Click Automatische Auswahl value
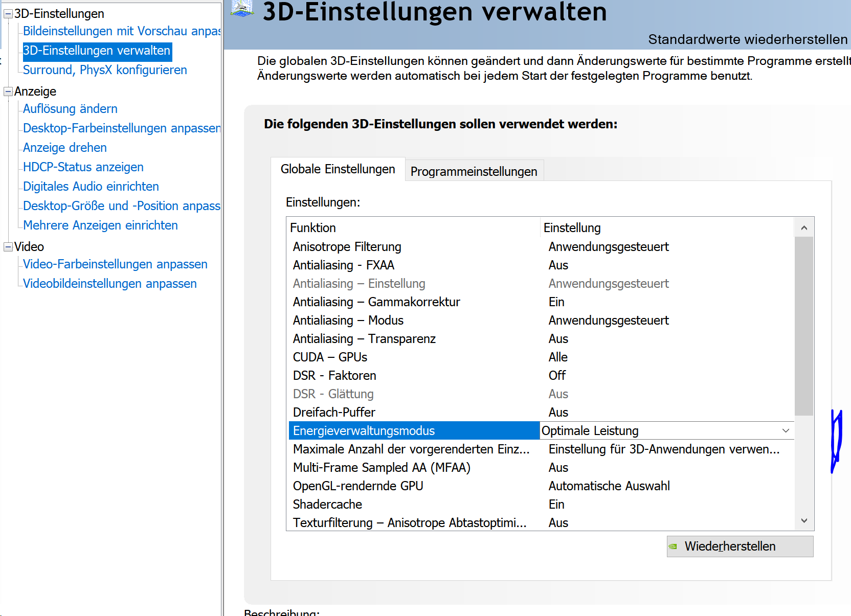Image resolution: width=851 pixels, height=616 pixels. (609, 486)
